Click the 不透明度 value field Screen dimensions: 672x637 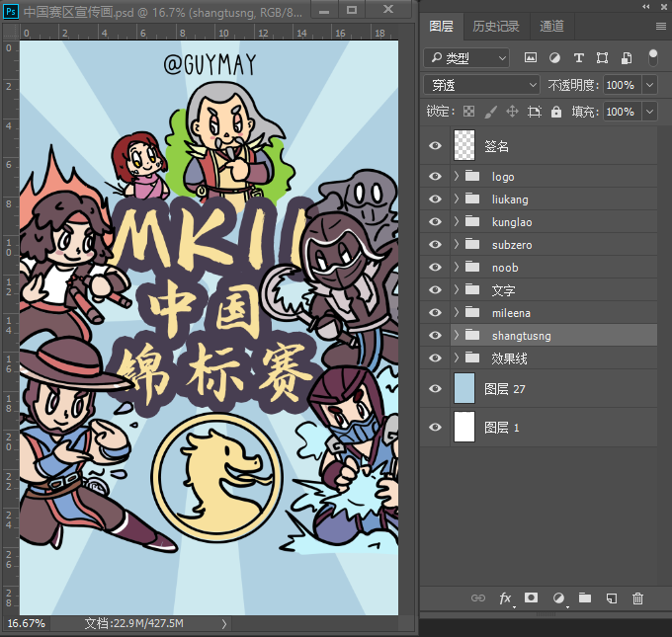[x=623, y=85]
